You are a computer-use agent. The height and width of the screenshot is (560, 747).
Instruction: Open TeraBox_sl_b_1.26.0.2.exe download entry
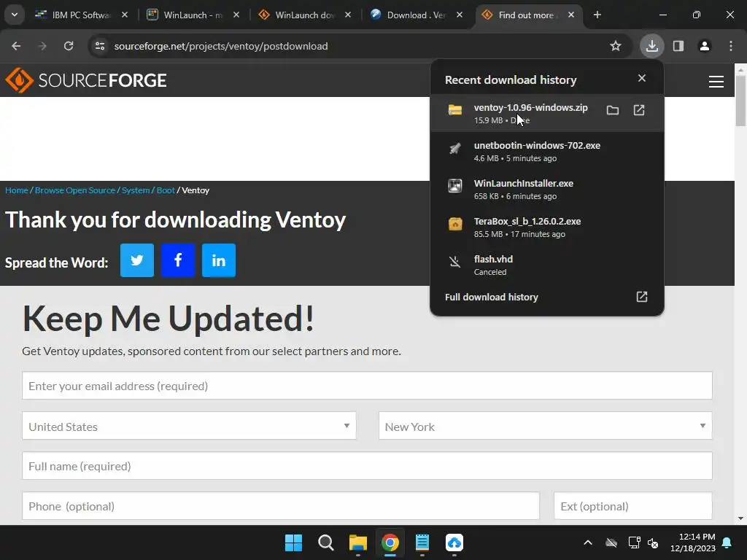[546, 227]
